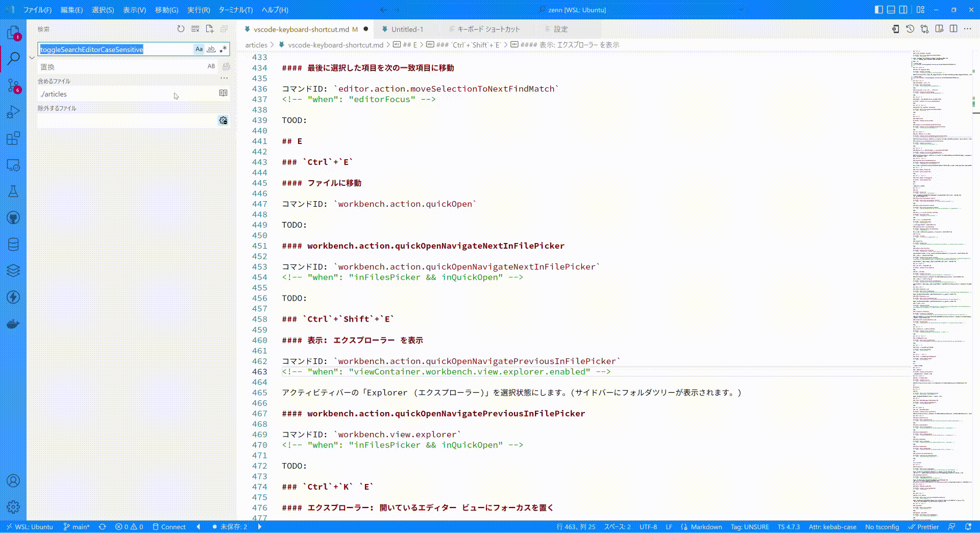The height and width of the screenshot is (533, 980).
Task: Switch to vscode-keyboard-shortcut.md tab
Action: click(x=301, y=29)
